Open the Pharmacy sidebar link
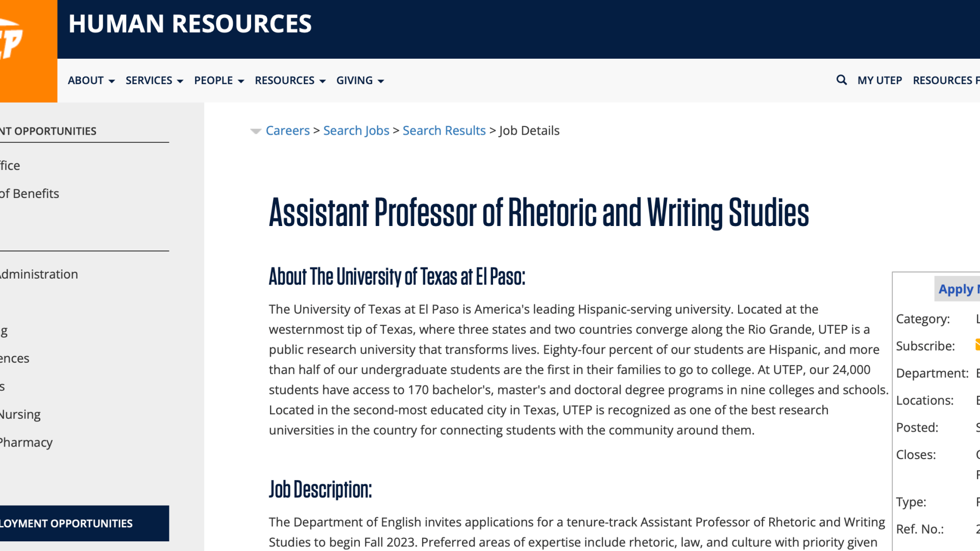Viewport: 980px width, 551px height. pyautogui.click(x=27, y=442)
